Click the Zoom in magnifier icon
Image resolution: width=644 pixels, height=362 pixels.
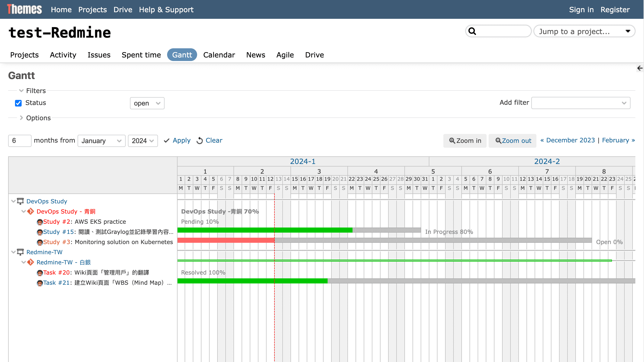[452, 141]
